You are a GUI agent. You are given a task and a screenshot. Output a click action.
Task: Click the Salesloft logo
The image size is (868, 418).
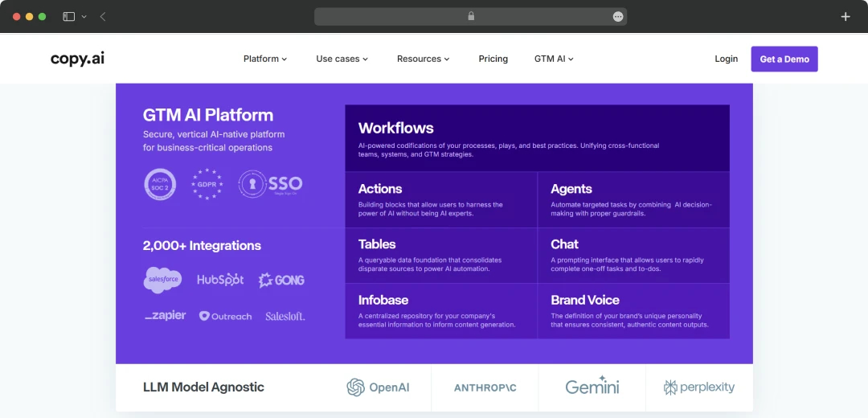point(285,316)
